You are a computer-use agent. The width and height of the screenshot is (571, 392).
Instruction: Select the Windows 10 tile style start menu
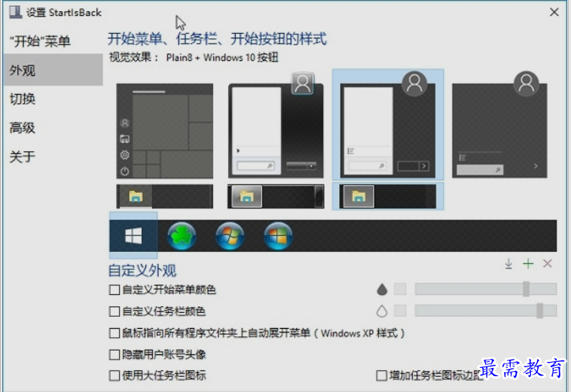point(165,131)
